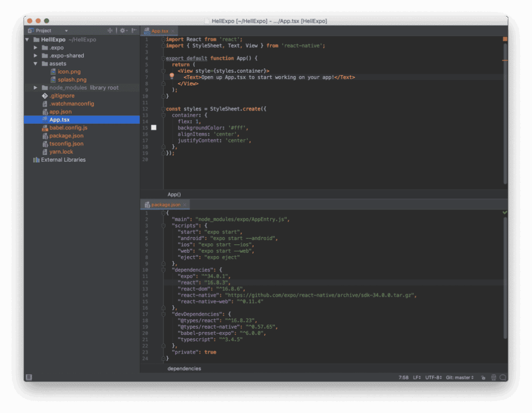Switch to the package.json editor tab

[x=165, y=205]
